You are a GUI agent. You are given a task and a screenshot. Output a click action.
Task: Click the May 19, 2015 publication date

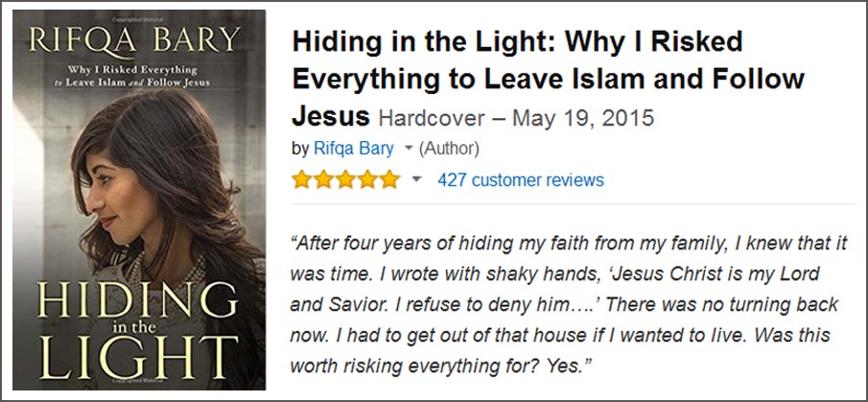(x=583, y=119)
